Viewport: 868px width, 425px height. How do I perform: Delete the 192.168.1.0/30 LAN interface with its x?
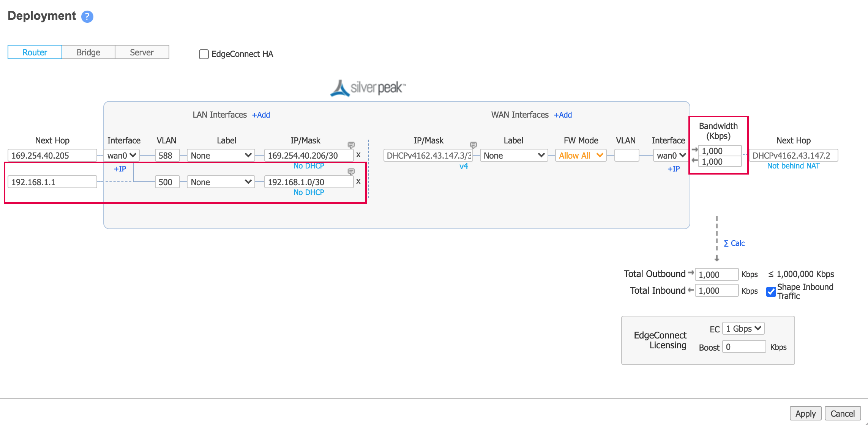point(358,181)
